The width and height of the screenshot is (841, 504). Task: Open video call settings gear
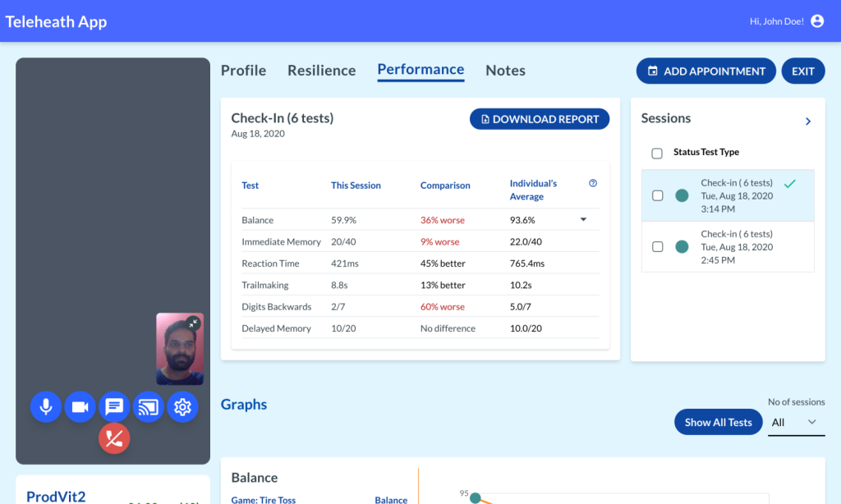pos(182,406)
